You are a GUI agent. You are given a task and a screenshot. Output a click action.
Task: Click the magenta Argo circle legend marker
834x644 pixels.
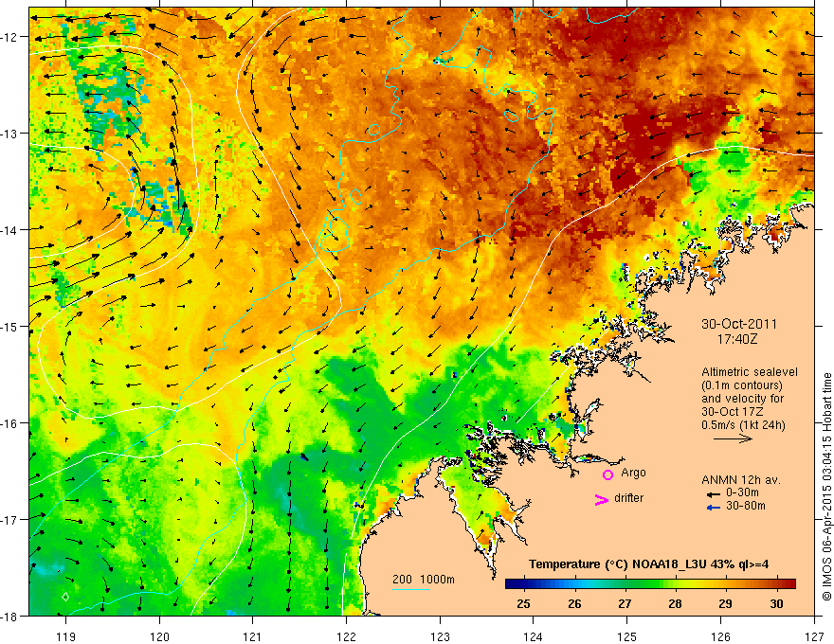click(x=607, y=474)
